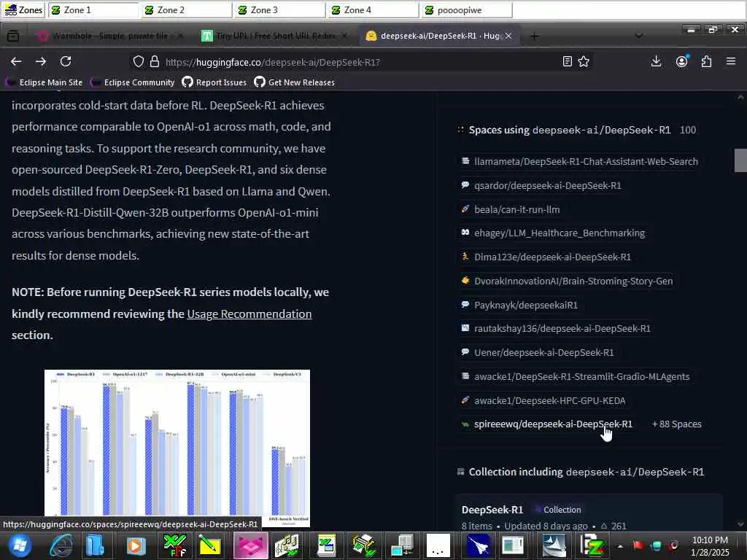The width and height of the screenshot is (747, 560).
Task: Open the downloads panel
Action: coord(656,61)
